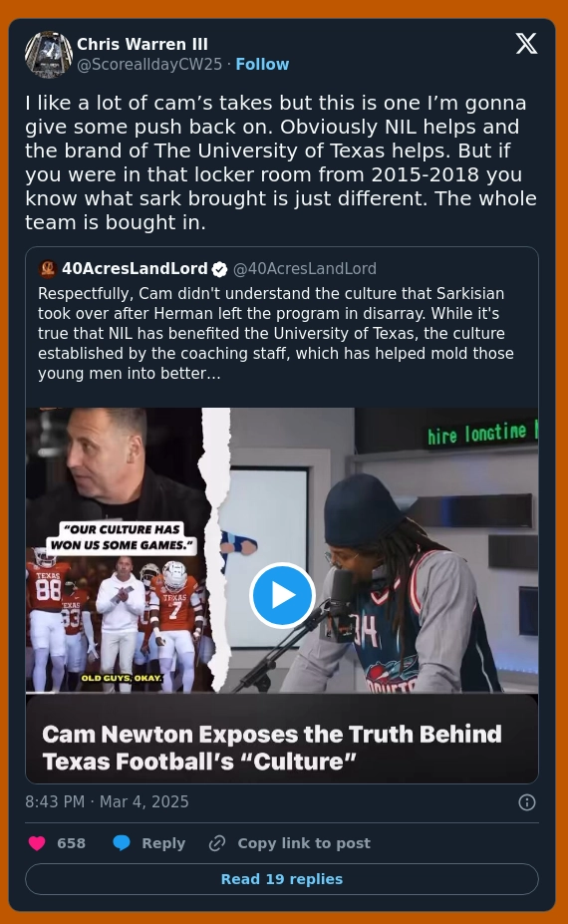Open the post info circle icon
Viewport: 568px width, 924px height.
coord(527,802)
